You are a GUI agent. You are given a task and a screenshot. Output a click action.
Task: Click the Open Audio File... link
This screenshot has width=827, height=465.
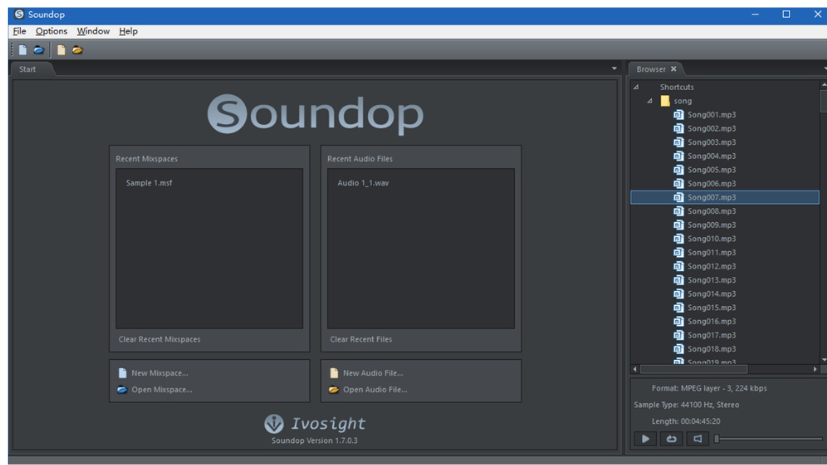pos(374,390)
